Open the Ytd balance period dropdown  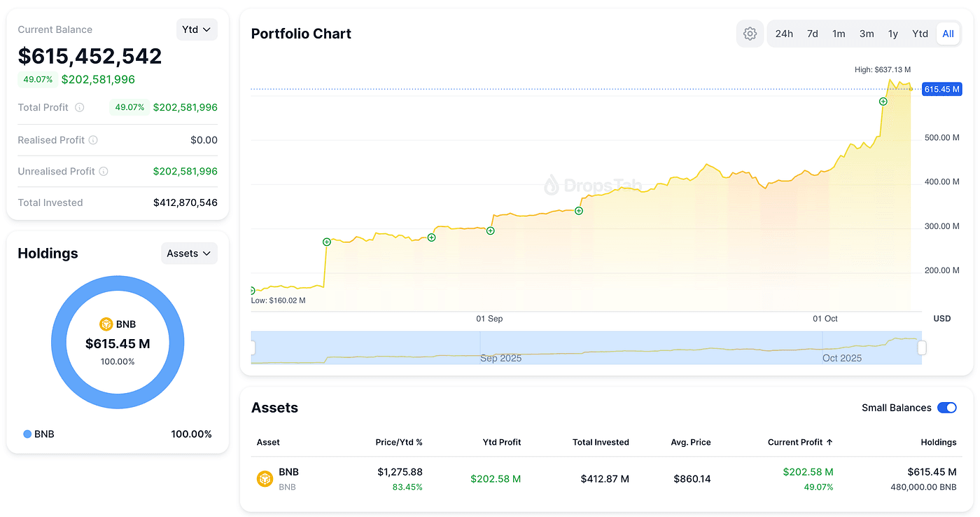[197, 29]
